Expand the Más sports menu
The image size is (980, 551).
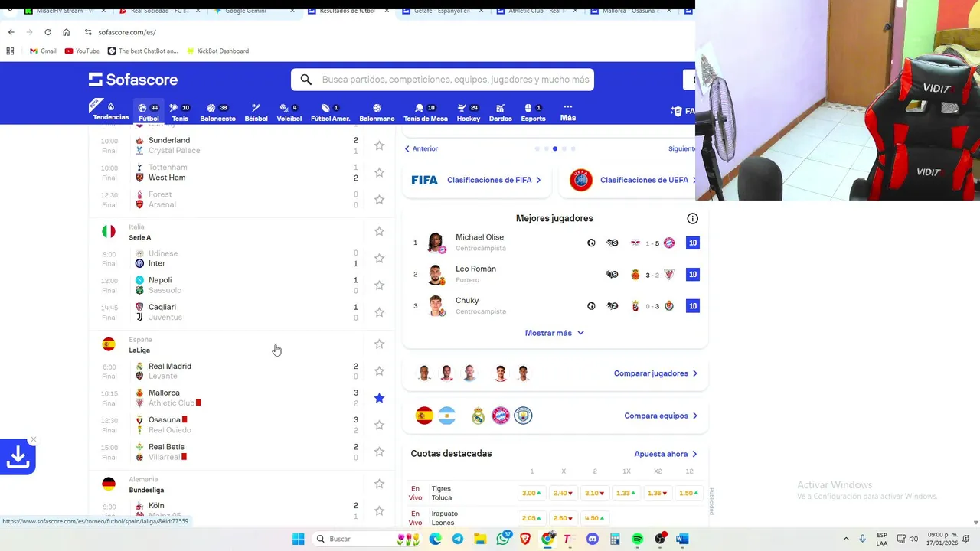(x=567, y=112)
